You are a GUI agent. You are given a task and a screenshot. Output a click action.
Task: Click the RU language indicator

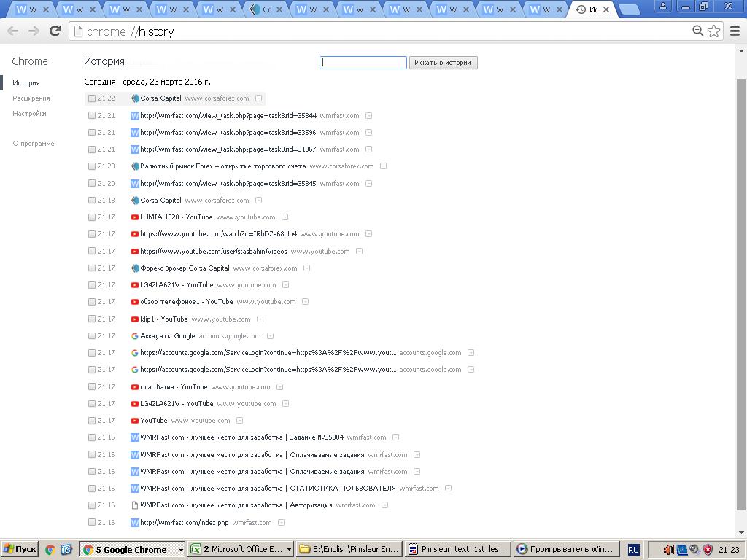(633, 550)
